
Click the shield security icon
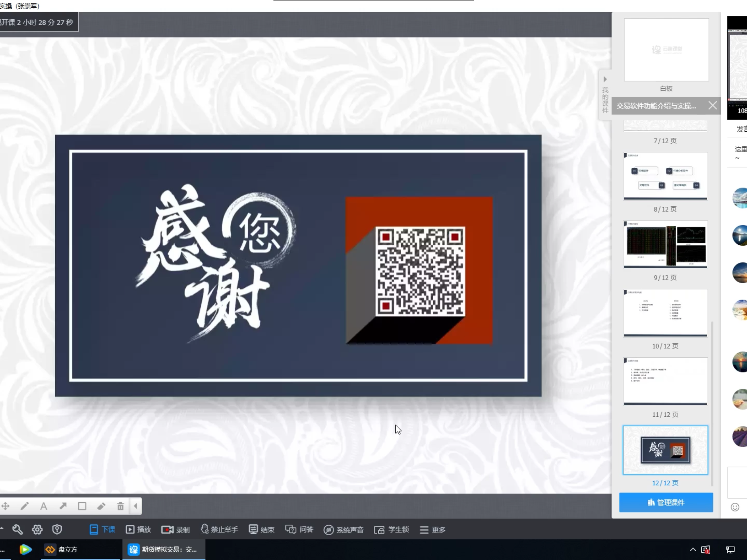coord(57,529)
